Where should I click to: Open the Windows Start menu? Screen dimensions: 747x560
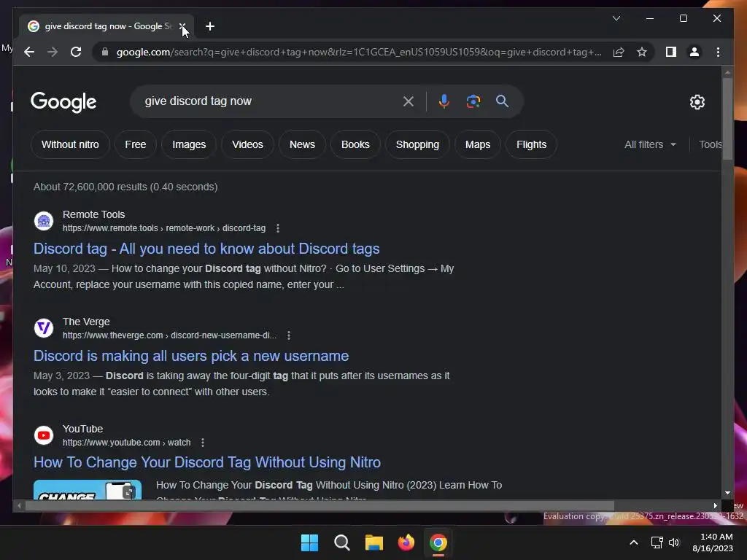pyautogui.click(x=309, y=542)
